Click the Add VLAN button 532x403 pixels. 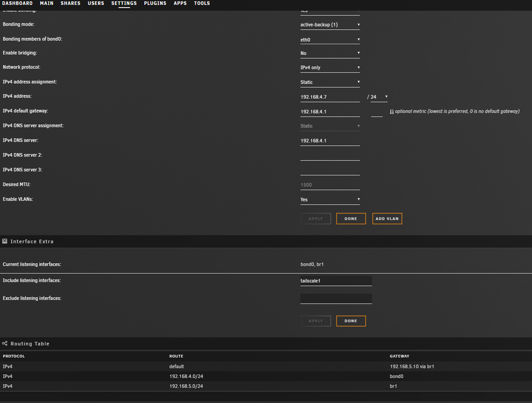pos(387,219)
